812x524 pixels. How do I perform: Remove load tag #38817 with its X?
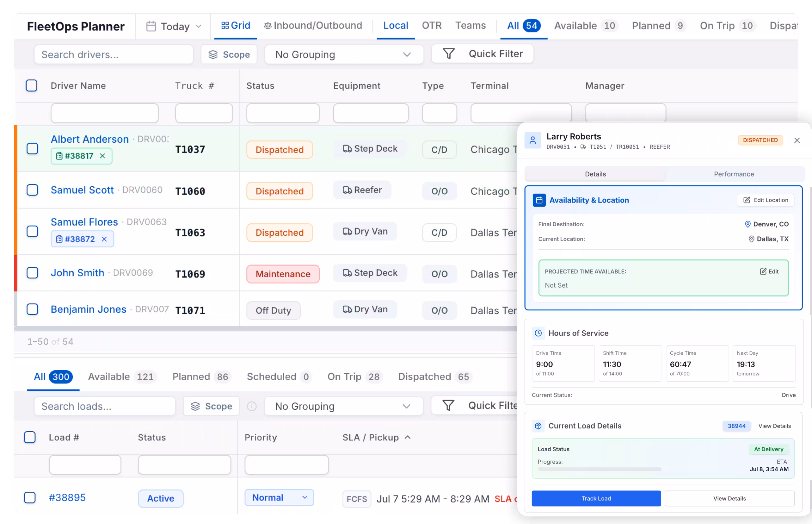pos(102,156)
